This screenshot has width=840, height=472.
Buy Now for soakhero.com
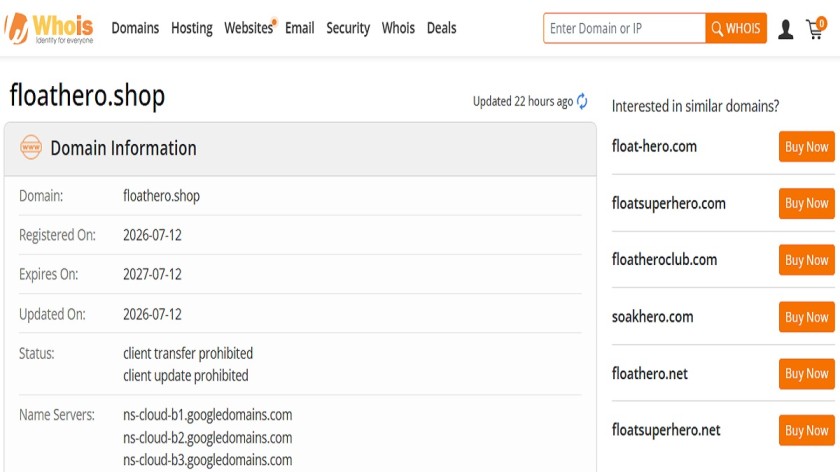806,317
